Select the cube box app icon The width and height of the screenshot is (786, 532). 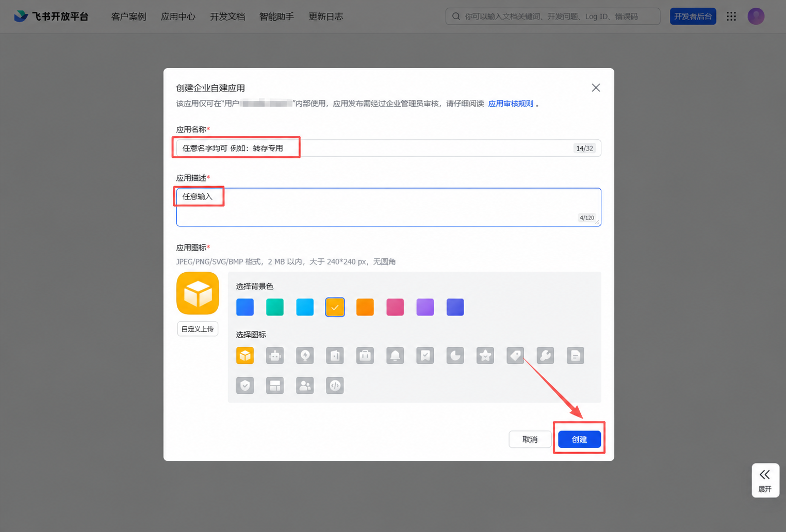click(245, 356)
